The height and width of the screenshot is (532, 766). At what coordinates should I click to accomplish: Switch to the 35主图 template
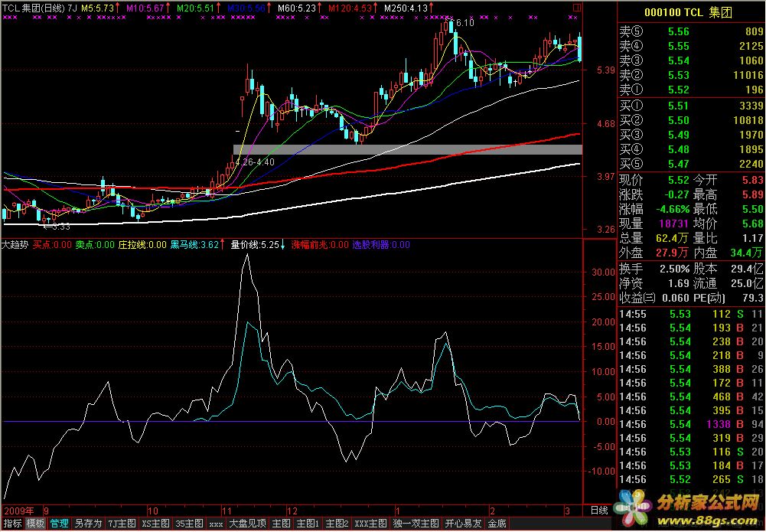tap(190, 524)
